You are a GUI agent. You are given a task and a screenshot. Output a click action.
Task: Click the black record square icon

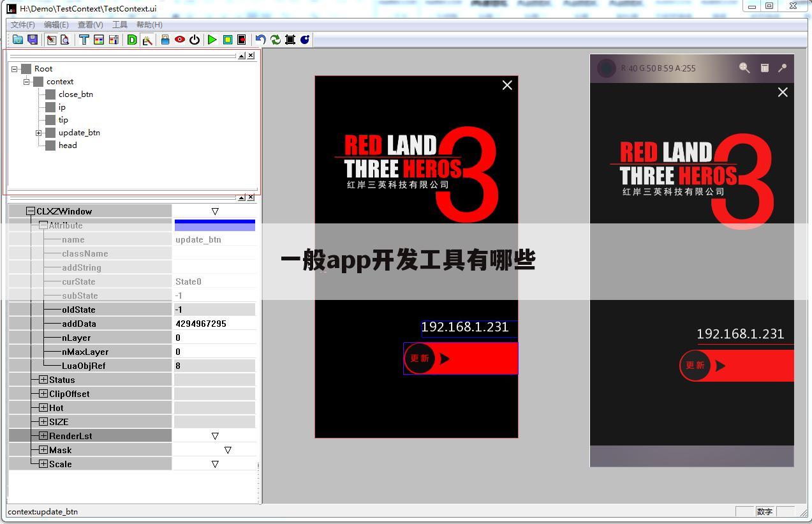tap(242, 40)
